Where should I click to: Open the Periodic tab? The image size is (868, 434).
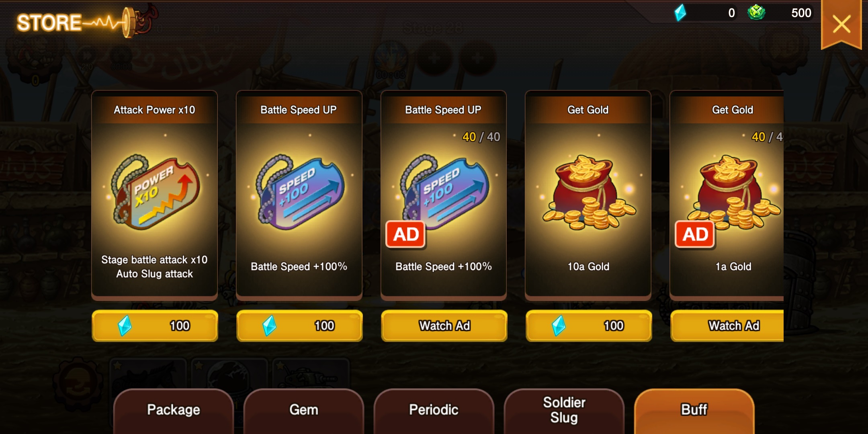coord(434,411)
